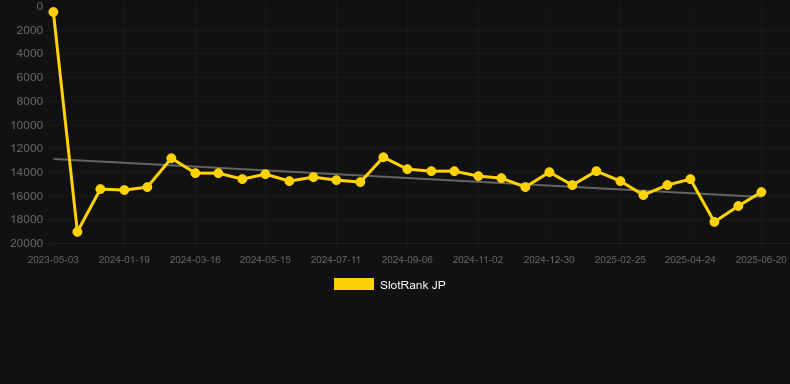This screenshot has width=790, height=384.
Task: Select the final data point at 2025-06-20
Action: click(x=761, y=192)
